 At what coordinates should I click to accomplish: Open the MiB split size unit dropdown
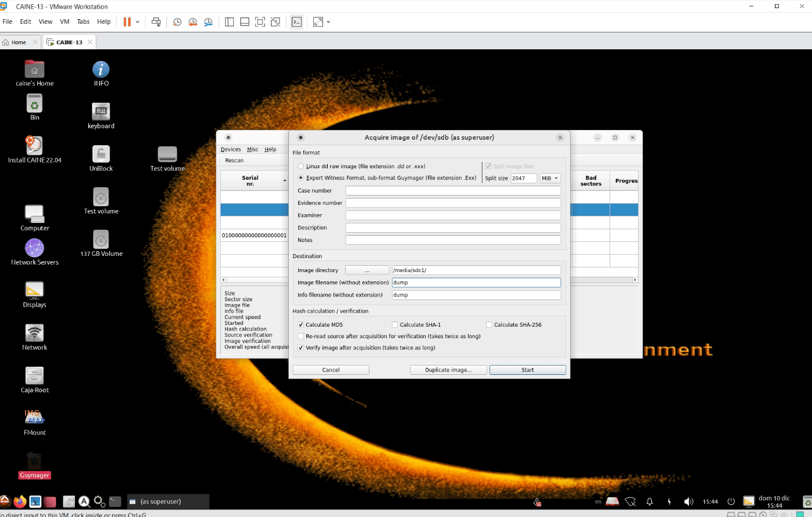coord(550,178)
